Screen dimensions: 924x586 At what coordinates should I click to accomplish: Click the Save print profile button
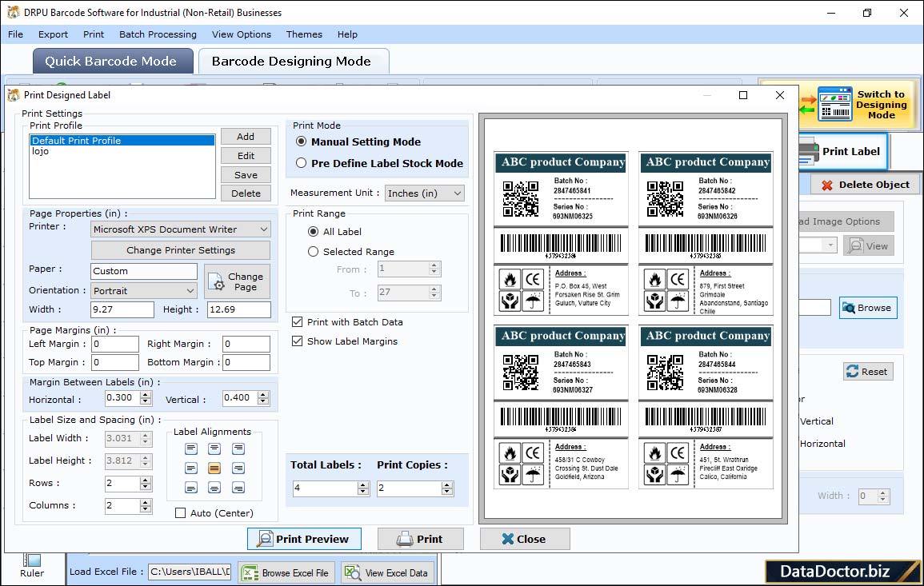click(x=246, y=175)
